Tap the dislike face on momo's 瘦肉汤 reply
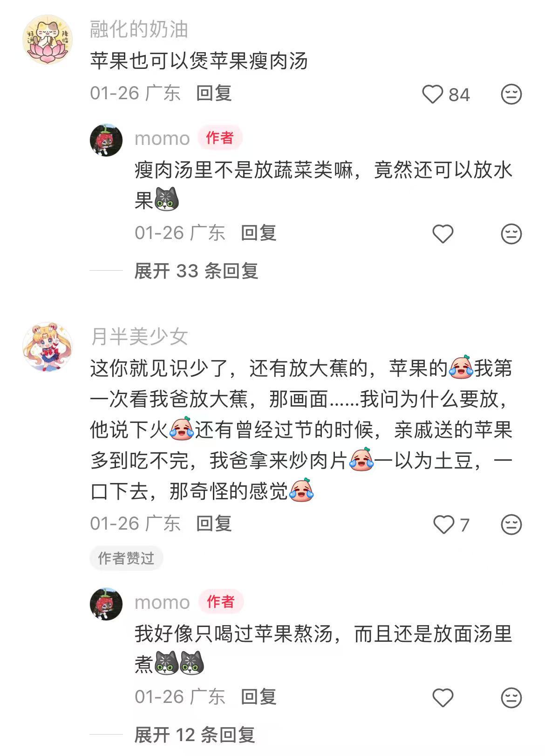 [x=511, y=234]
